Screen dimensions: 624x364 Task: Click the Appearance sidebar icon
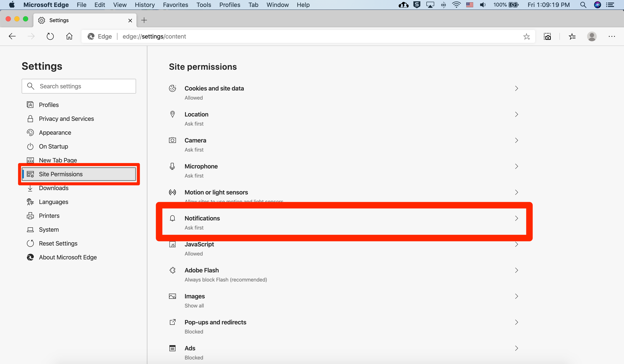point(29,132)
